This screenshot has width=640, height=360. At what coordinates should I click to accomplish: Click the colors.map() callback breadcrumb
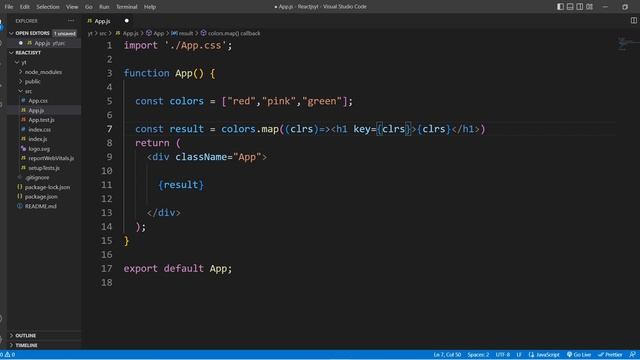point(230,33)
